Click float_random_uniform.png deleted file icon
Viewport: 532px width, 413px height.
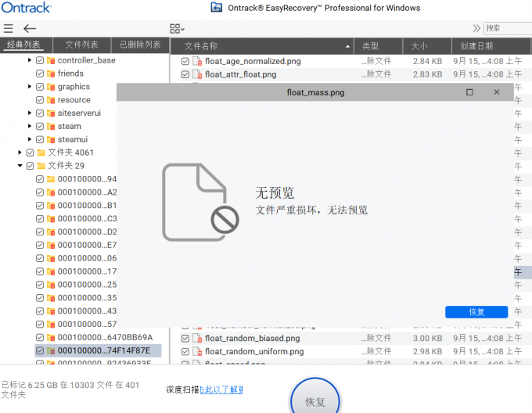tap(197, 351)
